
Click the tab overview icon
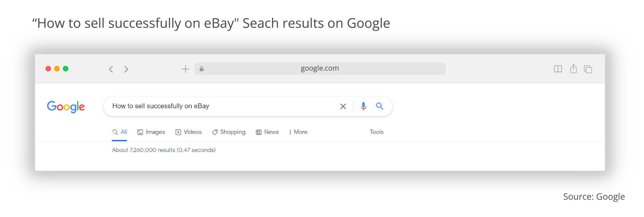588,69
